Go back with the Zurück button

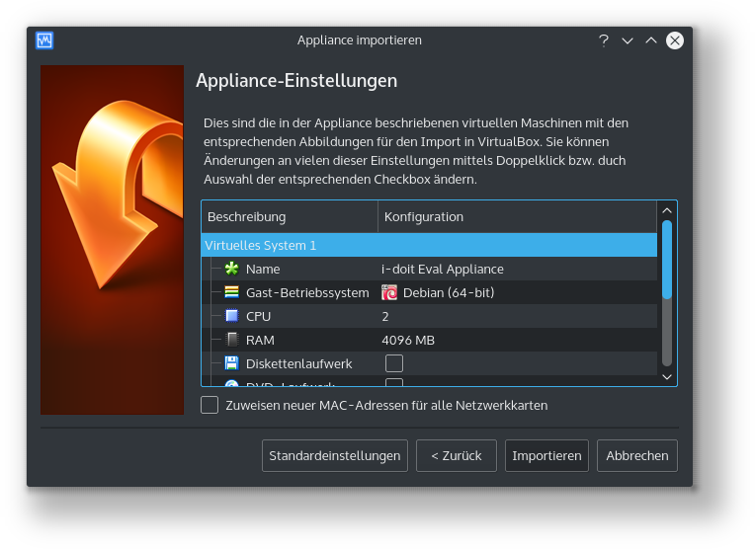pyautogui.click(x=457, y=455)
